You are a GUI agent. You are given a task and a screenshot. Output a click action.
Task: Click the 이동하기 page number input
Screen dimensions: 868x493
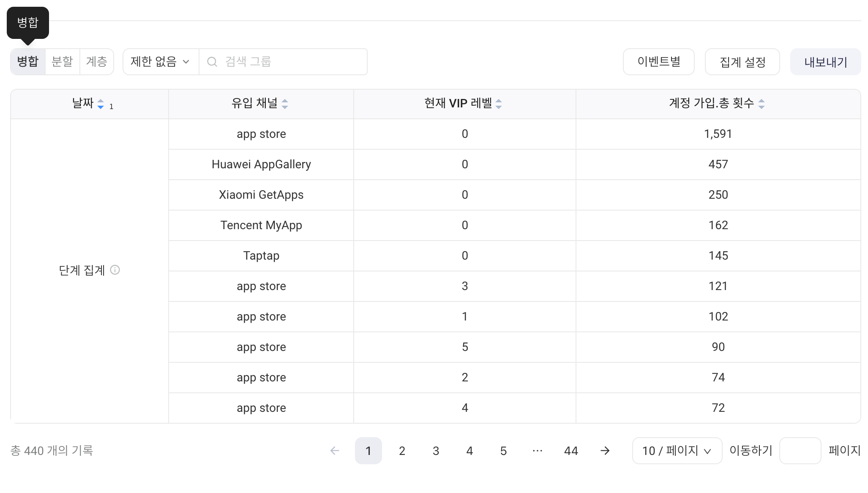pyautogui.click(x=800, y=451)
